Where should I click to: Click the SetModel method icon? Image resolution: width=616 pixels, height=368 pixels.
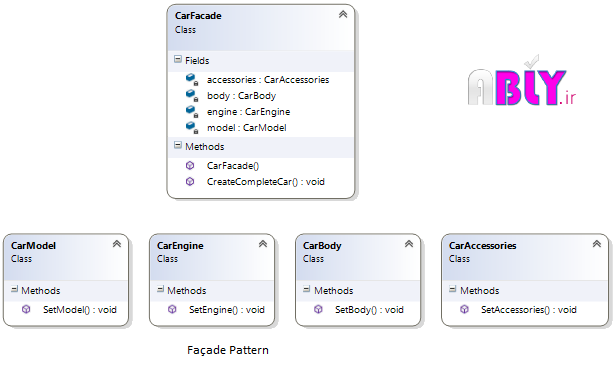[x=26, y=309]
